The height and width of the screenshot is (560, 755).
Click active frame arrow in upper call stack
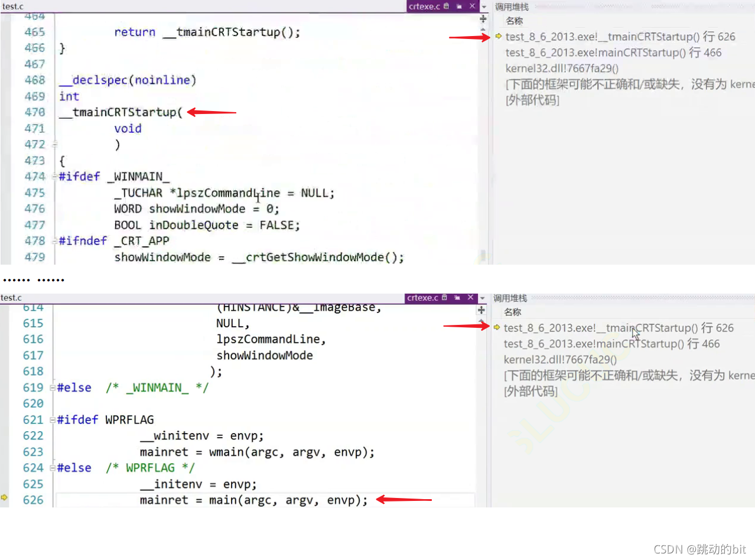499,37
